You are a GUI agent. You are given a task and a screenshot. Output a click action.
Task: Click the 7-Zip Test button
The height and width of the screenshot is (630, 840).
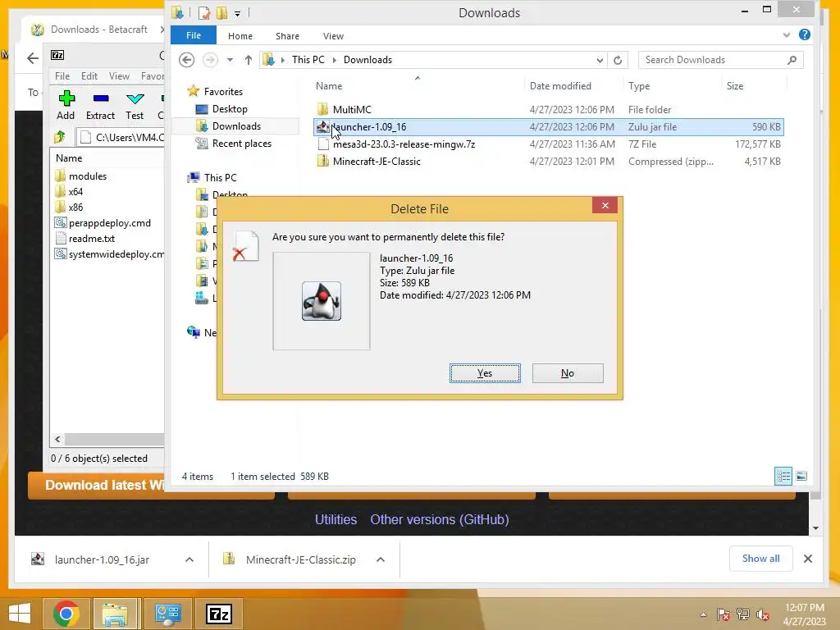[x=135, y=106]
